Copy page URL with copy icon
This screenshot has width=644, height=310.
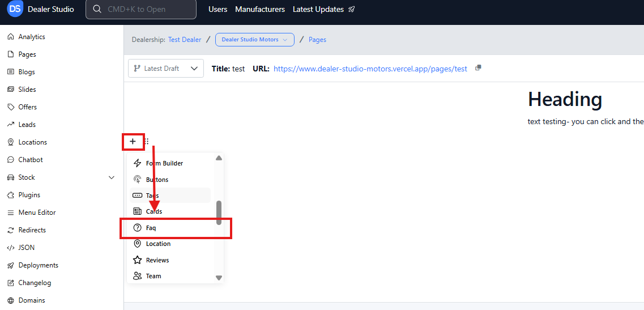pos(478,68)
